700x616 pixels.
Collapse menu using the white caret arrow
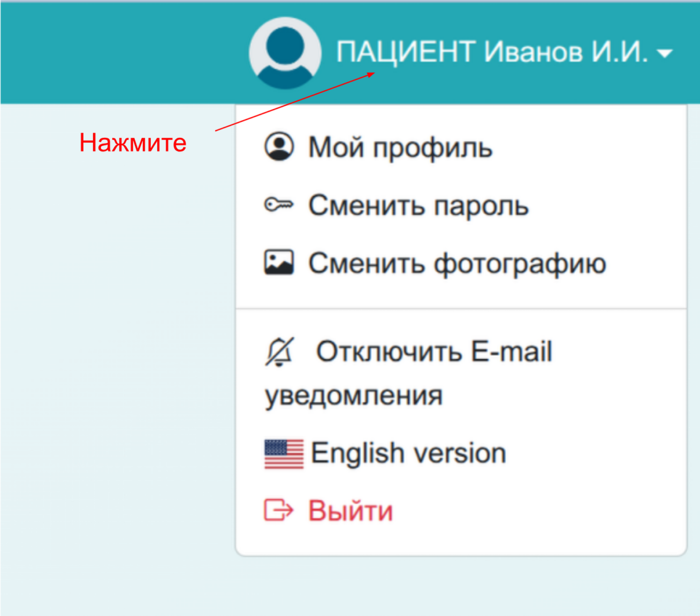[x=665, y=54]
